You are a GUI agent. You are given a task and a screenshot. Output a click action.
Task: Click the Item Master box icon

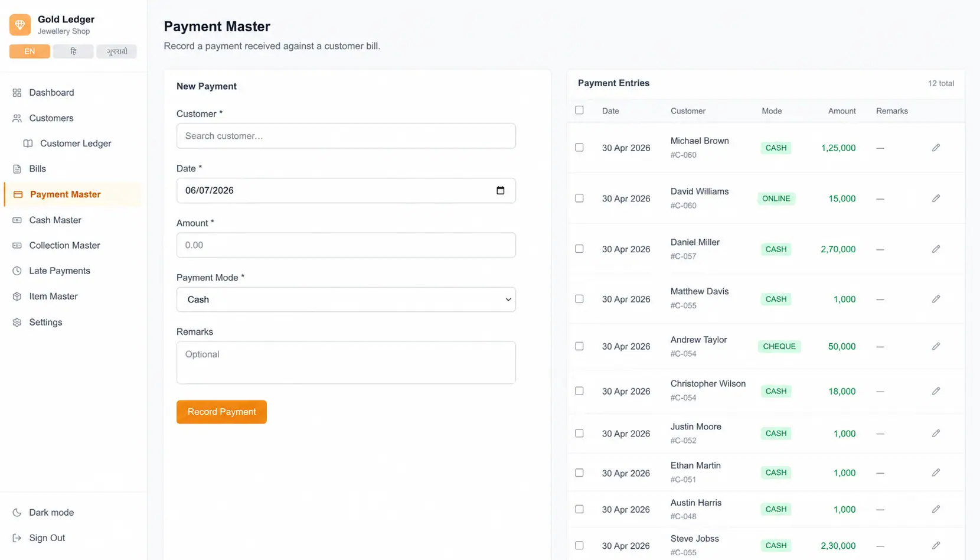tap(17, 297)
